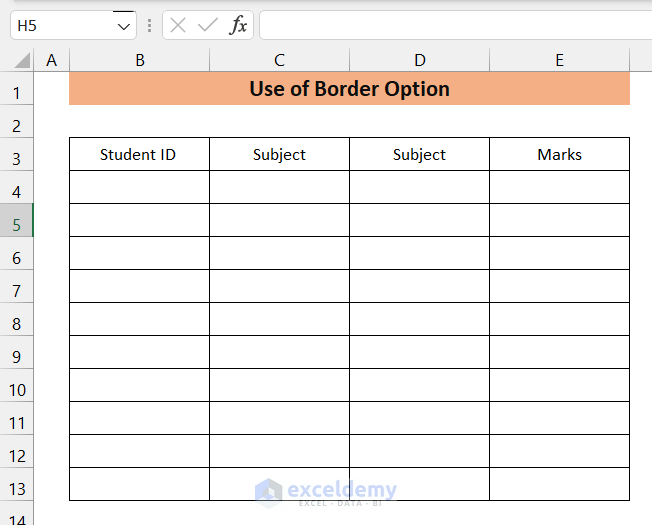This screenshot has height=525, width=652.
Task: Select column D header
Action: coord(420,60)
